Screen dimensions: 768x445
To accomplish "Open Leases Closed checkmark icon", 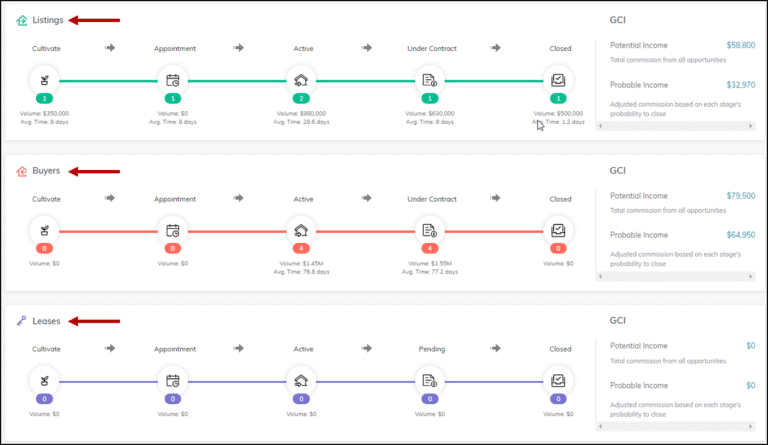I will click(558, 381).
